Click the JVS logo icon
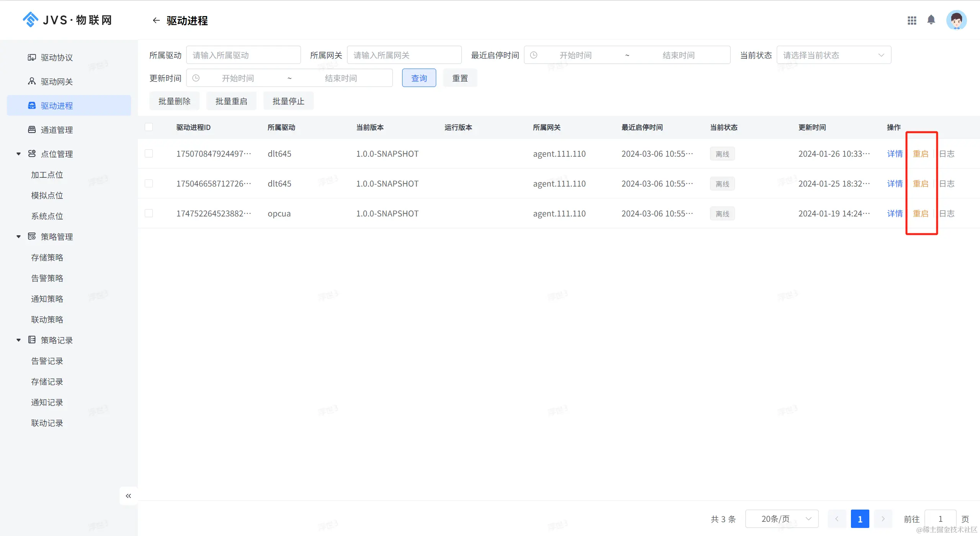The image size is (980, 536). point(31,20)
